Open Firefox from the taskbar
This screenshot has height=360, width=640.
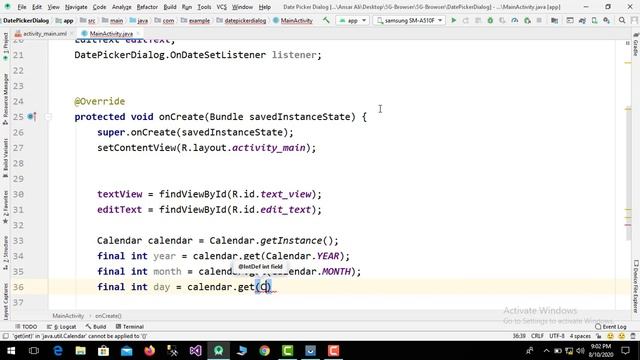[x=149, y=351]
